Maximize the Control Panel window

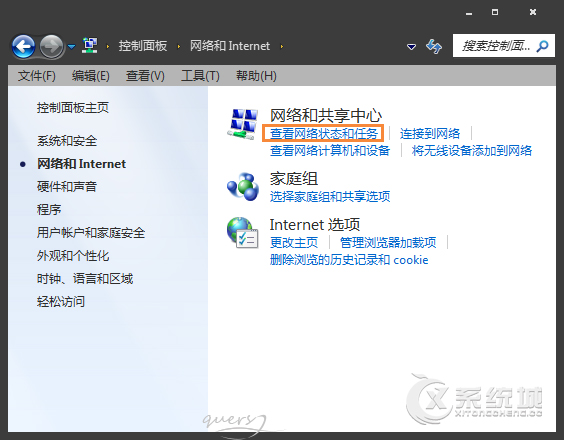tap(495, 12)
